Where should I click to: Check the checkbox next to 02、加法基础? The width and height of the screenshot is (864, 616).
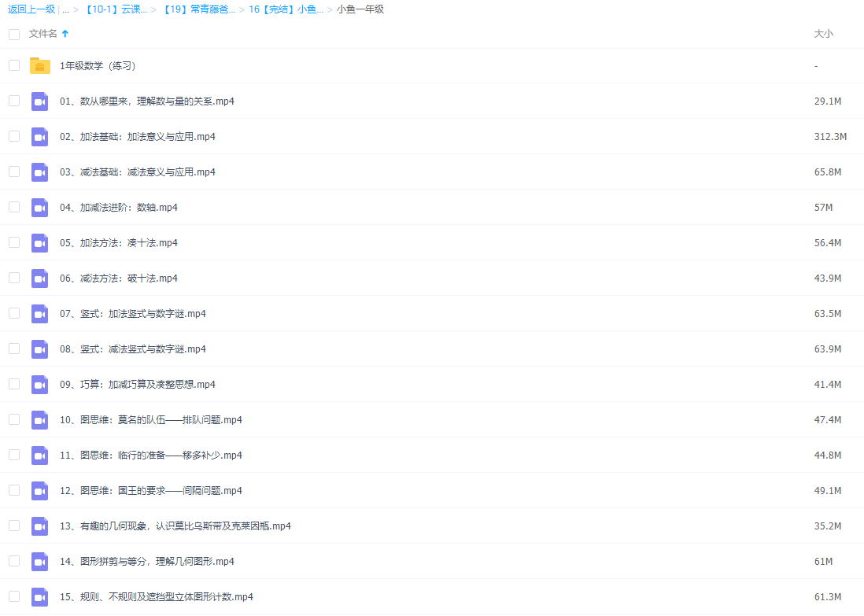(13, 136)
